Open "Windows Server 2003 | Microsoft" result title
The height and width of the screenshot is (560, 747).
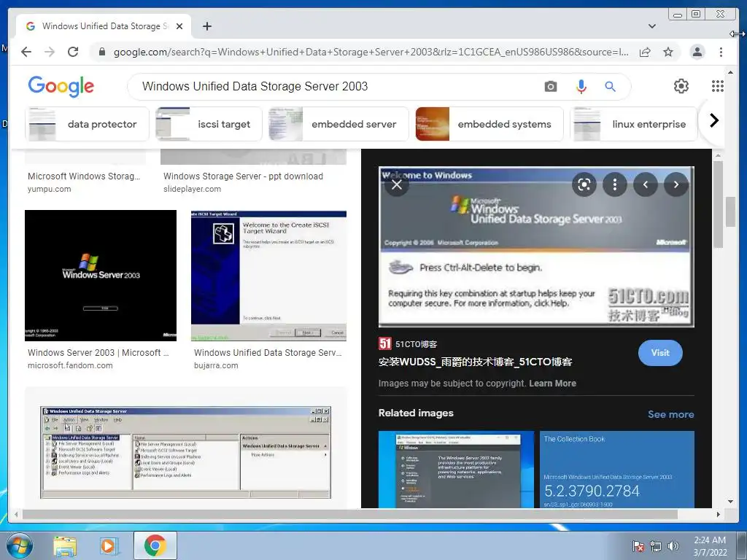point(98,353)
